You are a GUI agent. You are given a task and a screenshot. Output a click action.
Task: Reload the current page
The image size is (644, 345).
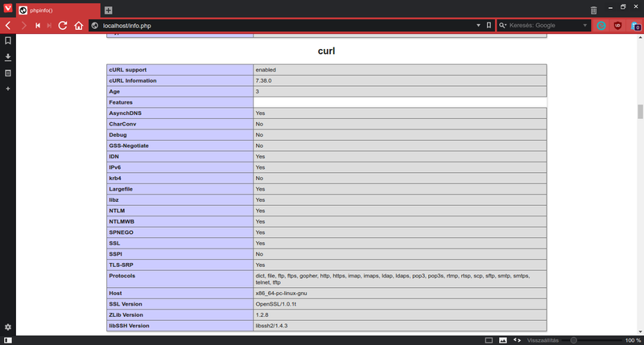(63, 26)
